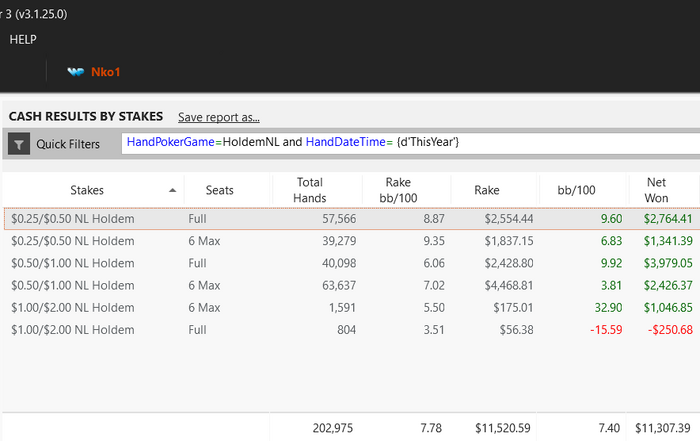Select the row with -$250.68 net won
The height and width of the screenshot is (441, 700).
[352, 330]
